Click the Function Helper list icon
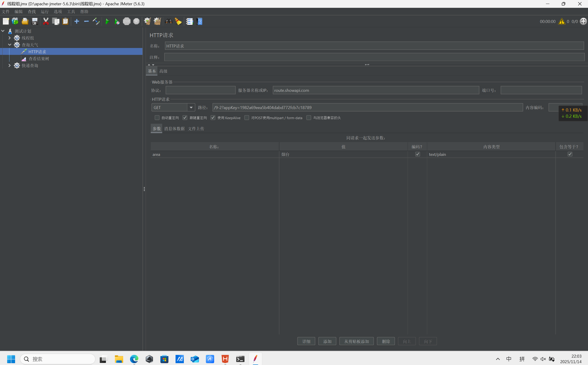The width and height of the screenshot is (588, 365). click(189, 22)
